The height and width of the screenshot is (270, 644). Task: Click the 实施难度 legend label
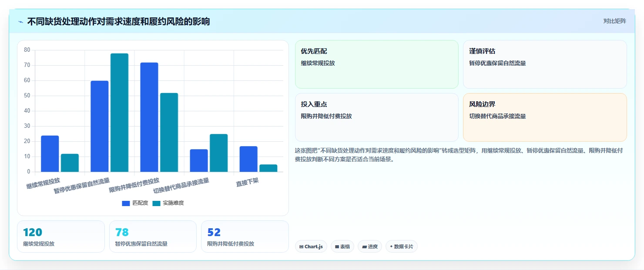(173, 203)
